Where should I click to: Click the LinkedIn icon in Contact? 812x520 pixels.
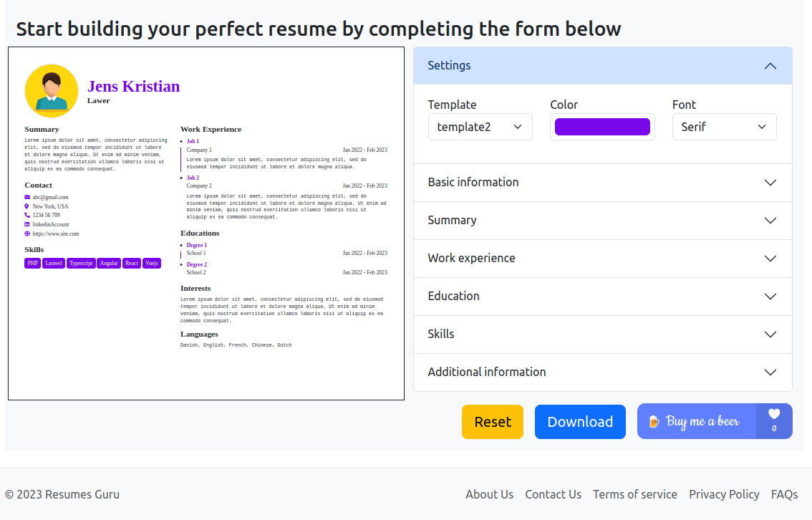[27, 224]
